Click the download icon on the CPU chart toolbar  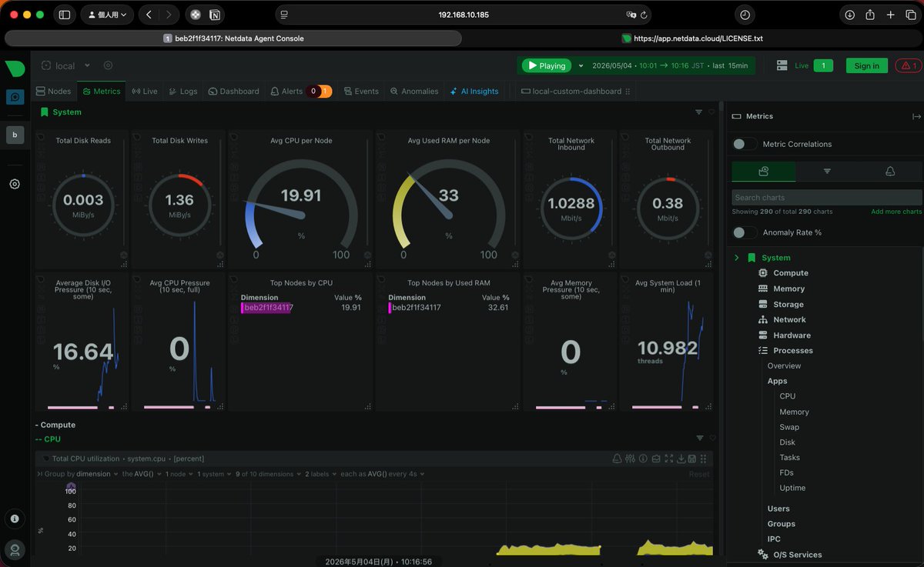point(681,459)
